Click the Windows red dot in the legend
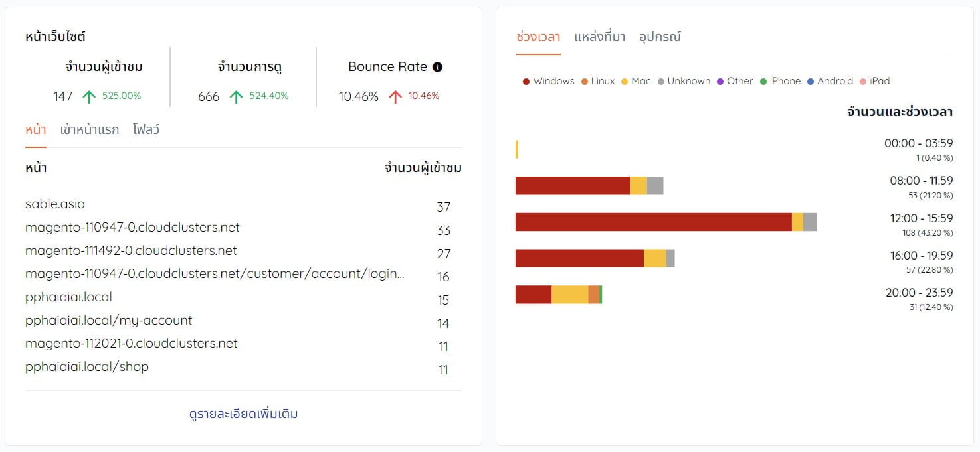This screenshot has width=980, height=452. click(x=525, y=80)
